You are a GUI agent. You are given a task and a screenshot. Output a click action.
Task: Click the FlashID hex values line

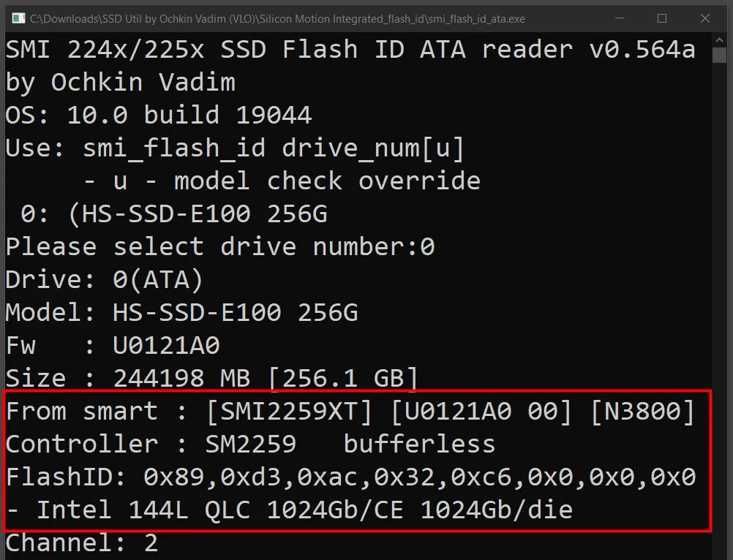[350, 477]
